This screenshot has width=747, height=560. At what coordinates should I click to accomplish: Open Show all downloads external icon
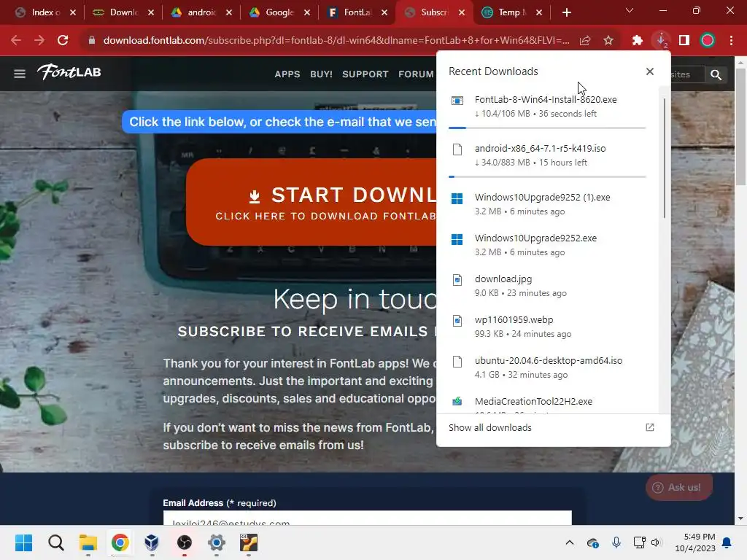pos(650,427)
